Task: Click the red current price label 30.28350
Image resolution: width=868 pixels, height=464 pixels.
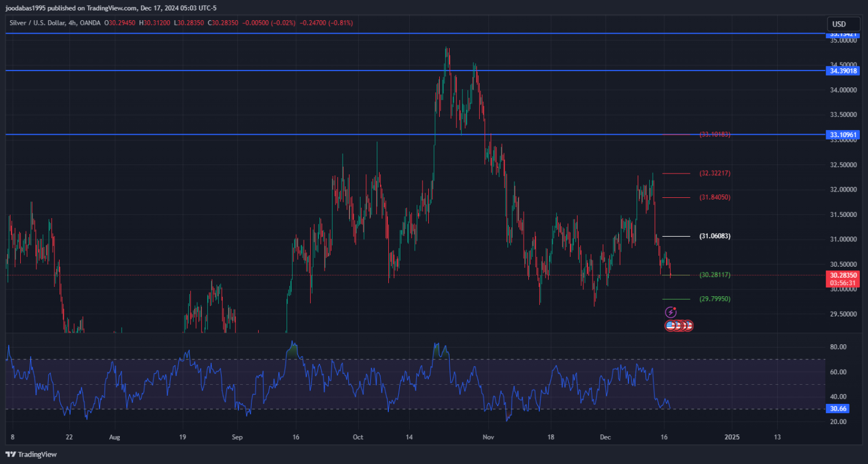Action: [x=843, y=275]
